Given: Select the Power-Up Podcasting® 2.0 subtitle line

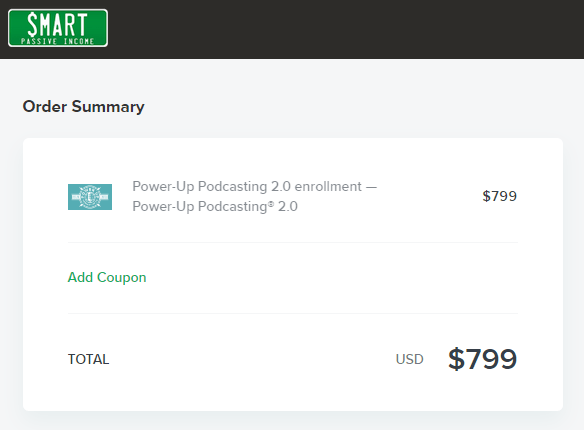Looking at the screenshot, I should (x=215, y=206).
